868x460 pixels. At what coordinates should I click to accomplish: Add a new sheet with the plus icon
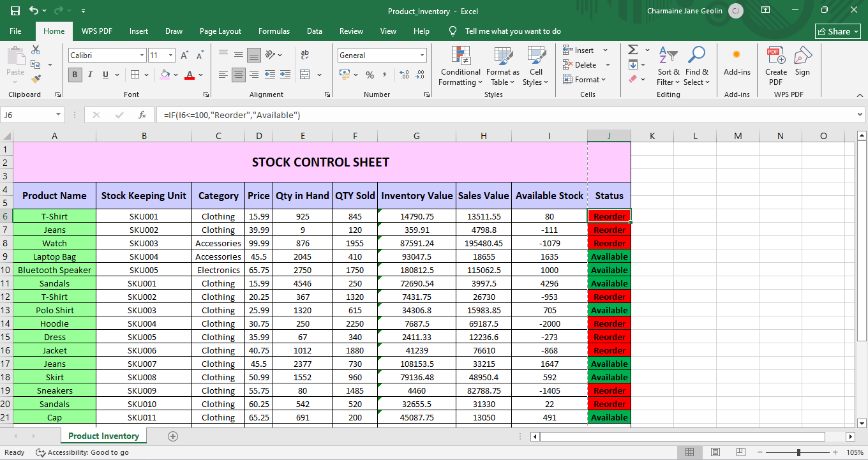(172, 436)
